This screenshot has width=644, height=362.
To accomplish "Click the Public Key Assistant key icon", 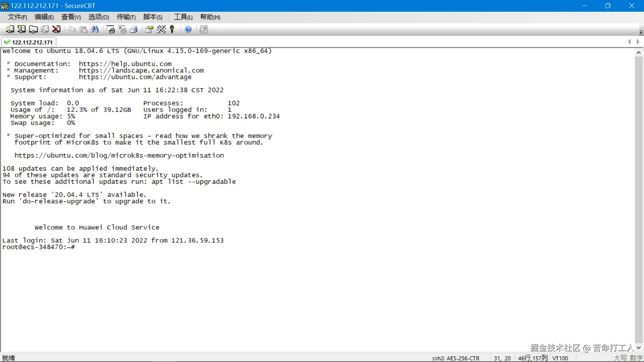I will [172, 29].
